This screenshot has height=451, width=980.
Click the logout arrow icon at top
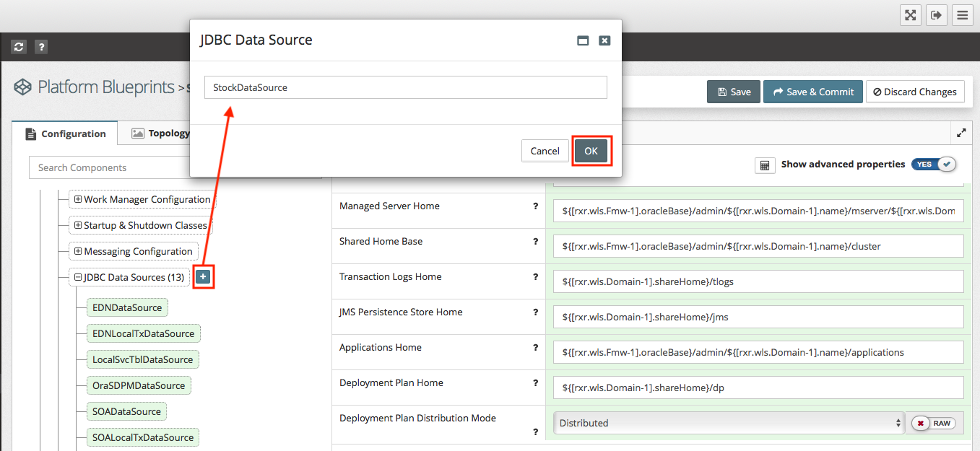point(936,15)
